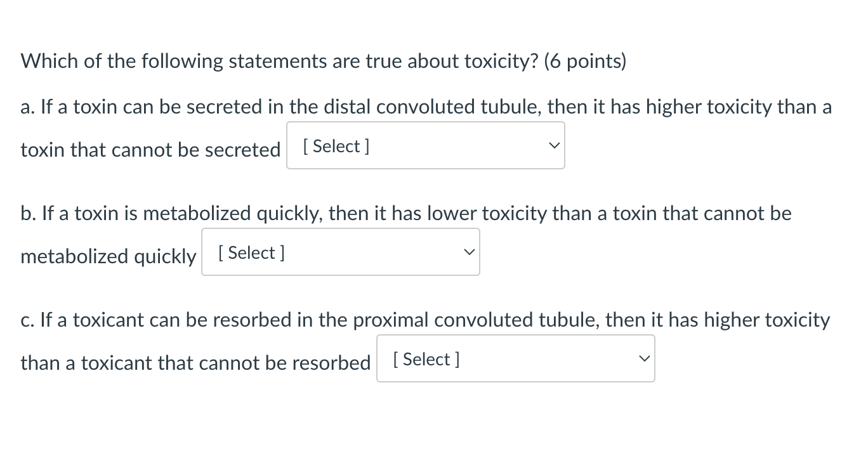Screen dimensions: 868x463
Task: Click the down arrow beside metabolized quickly select
Action: pos(468,252)
